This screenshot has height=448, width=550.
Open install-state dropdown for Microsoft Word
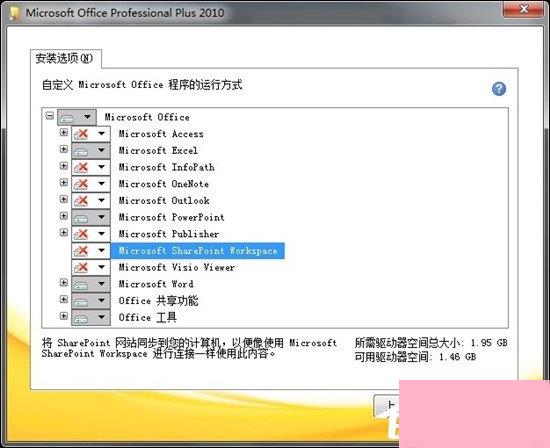coord(91,284)
